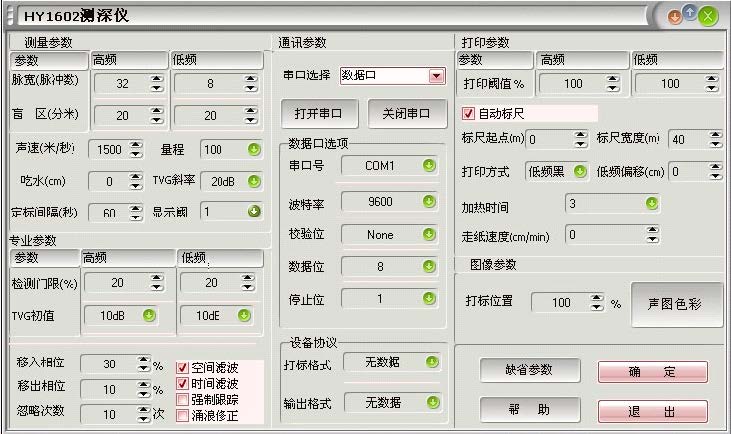
Task: Open the 校验位 None dropdown
Action: pos(429,234)
